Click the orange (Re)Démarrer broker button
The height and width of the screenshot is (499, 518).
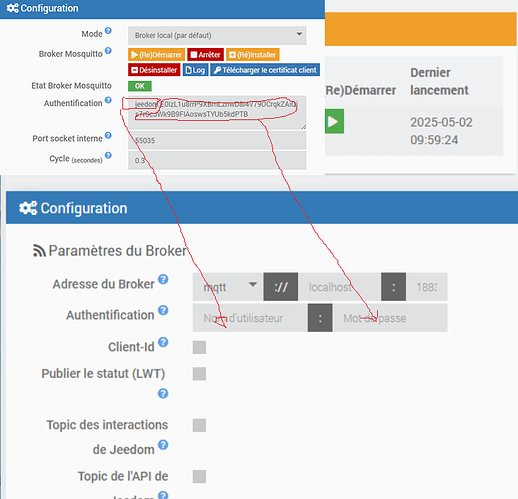156,55
